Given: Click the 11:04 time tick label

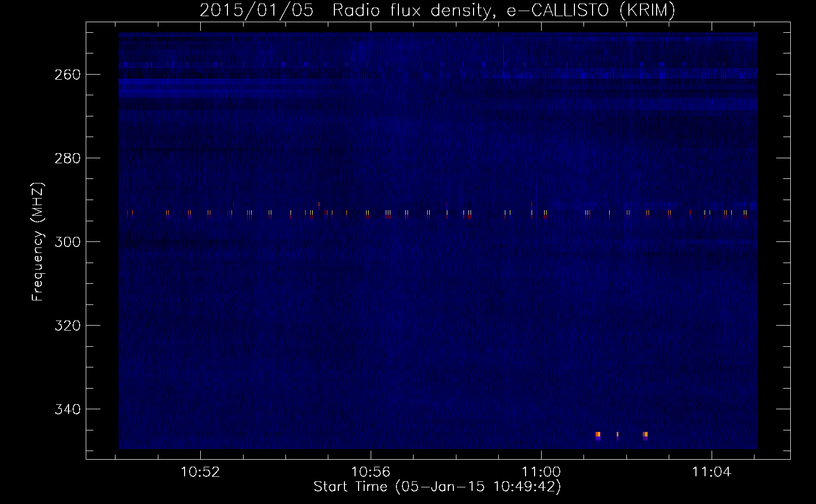Looking at the screenshot, I should (x=712, y=472).
